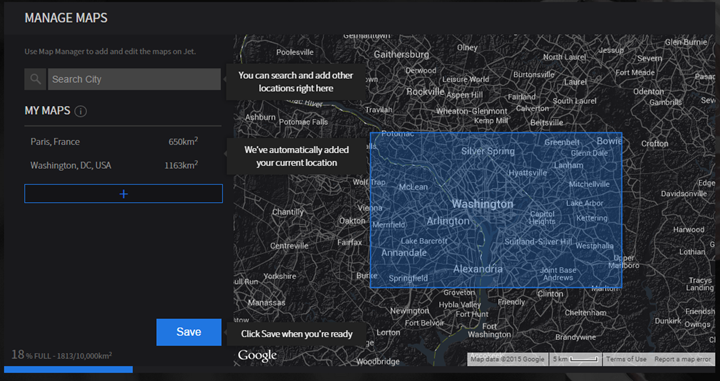Click the search magnifier icon

35,79
